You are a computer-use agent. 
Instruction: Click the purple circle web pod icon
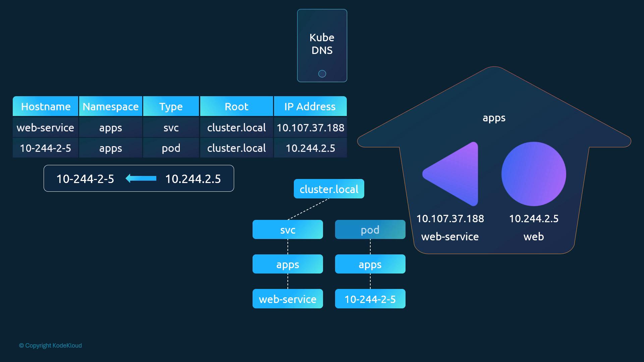(x=534, y=174)
